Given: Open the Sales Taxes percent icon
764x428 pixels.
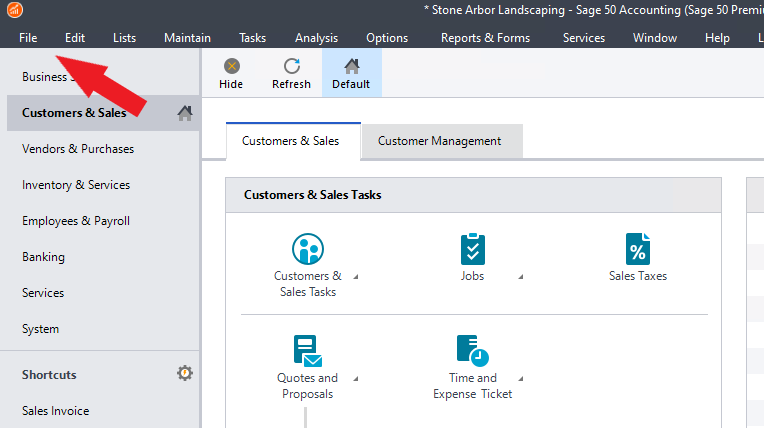Looking at the screenshot, I should tap(638, 249).
